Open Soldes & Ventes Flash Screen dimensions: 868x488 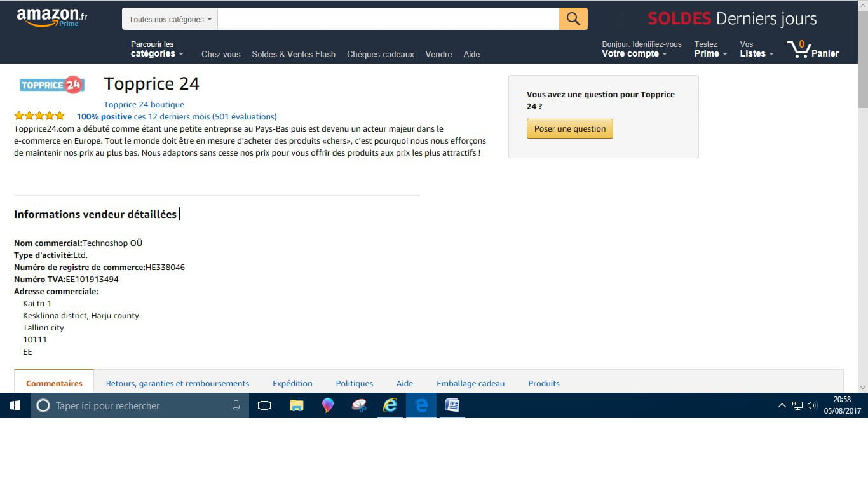[x=294, y=54]
